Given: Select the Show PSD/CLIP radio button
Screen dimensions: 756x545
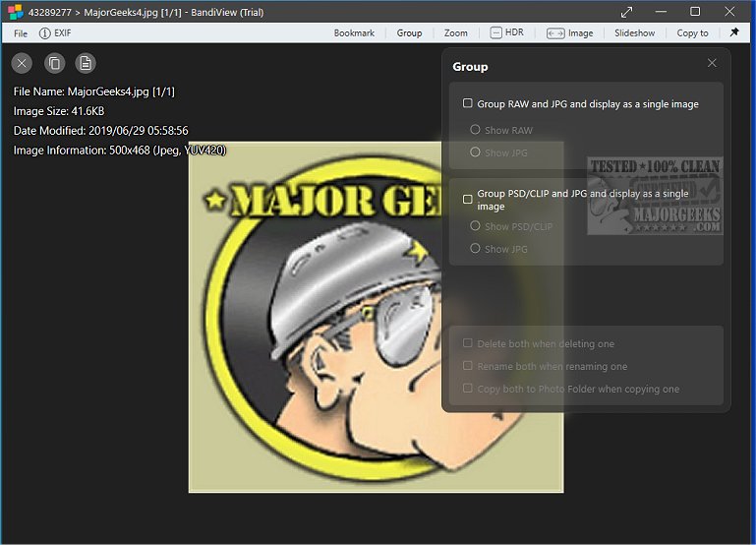Looking at the screenshot, I should (475, 225).
